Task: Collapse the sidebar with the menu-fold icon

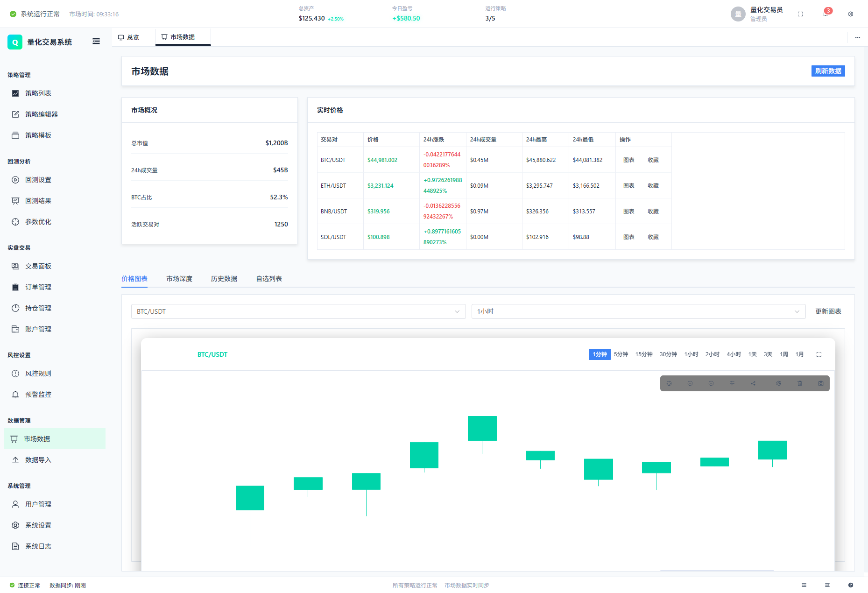Action: 96,42
